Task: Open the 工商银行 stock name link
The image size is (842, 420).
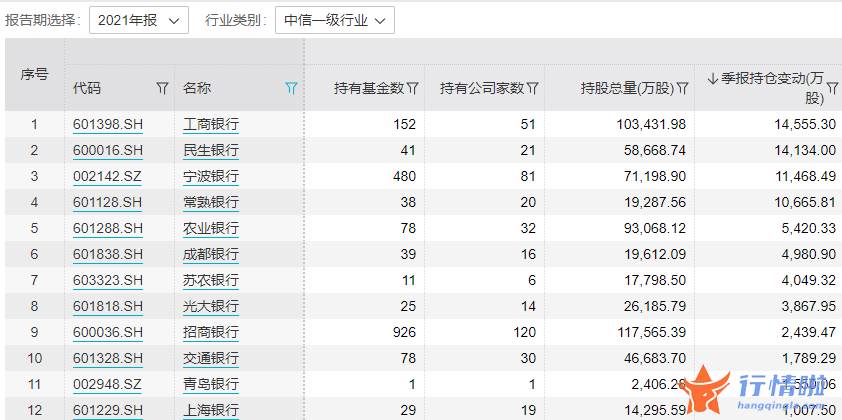Action: point(210,125)
